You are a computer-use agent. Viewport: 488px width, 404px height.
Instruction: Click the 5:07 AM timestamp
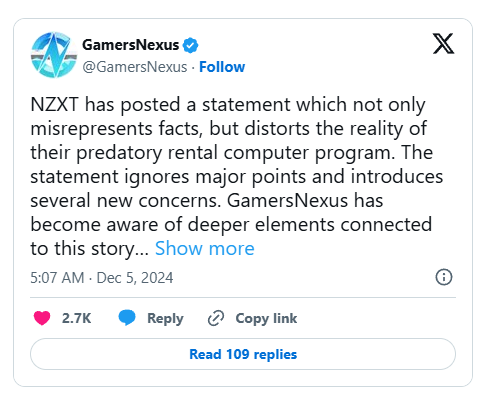[x=57, y=278]
